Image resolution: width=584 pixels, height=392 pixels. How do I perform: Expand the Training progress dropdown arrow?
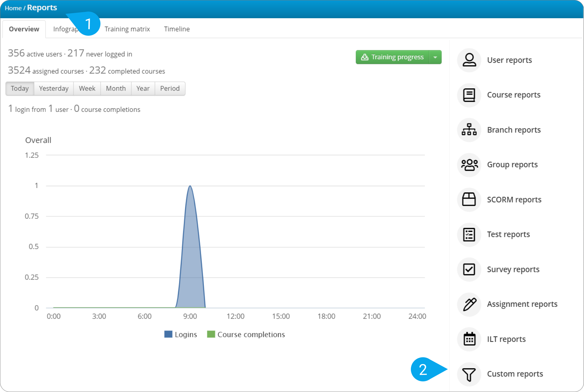(x=435, y=57)
